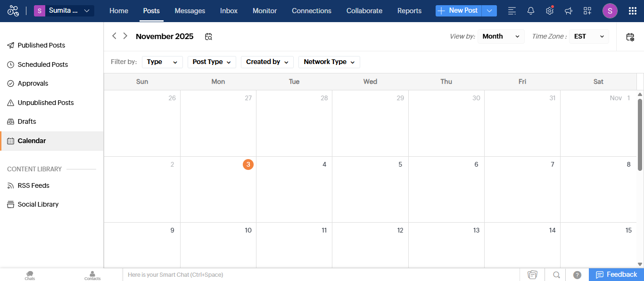Expand the Network Type filter
The height and width of the screenshot is (281, 644).
tap(329, 62)
